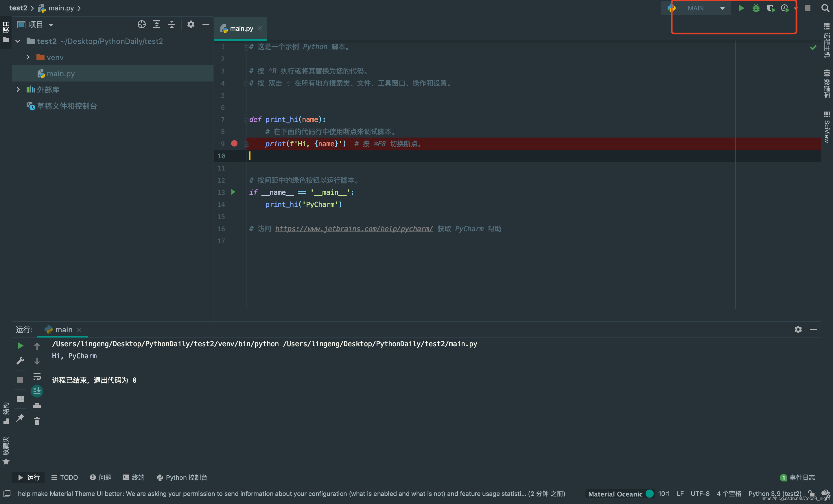Screen dimensions: 833x504
Task: Print the run output
Action: tap(37, 406)
